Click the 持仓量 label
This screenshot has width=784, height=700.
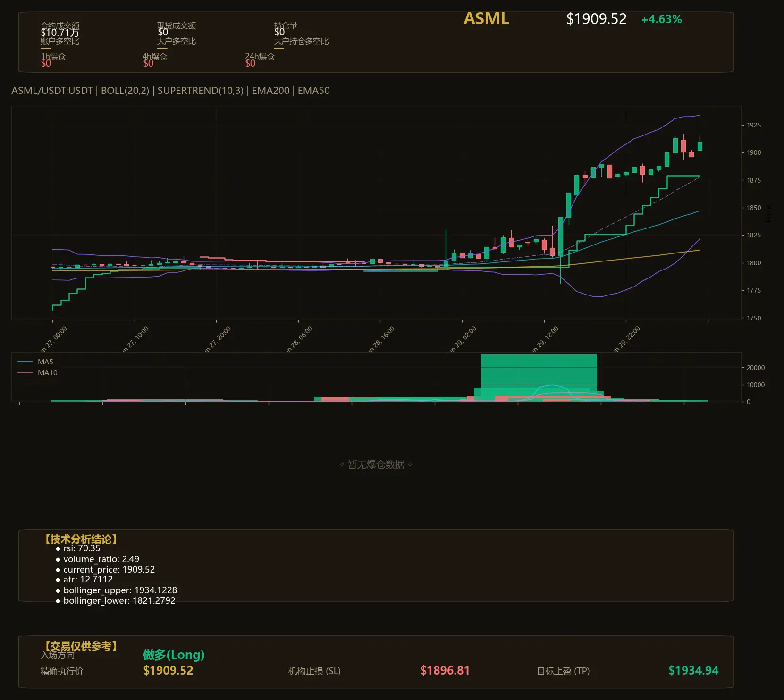[286, 25]
